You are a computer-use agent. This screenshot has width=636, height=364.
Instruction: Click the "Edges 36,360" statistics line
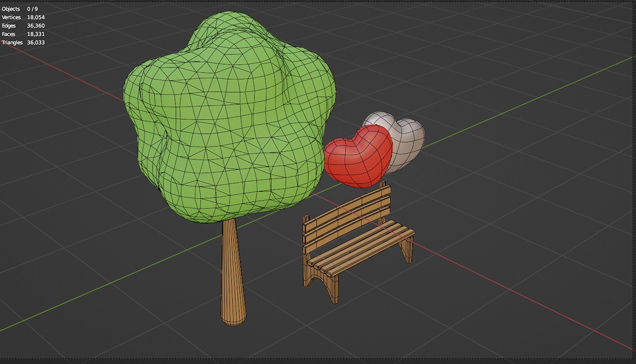23,26
